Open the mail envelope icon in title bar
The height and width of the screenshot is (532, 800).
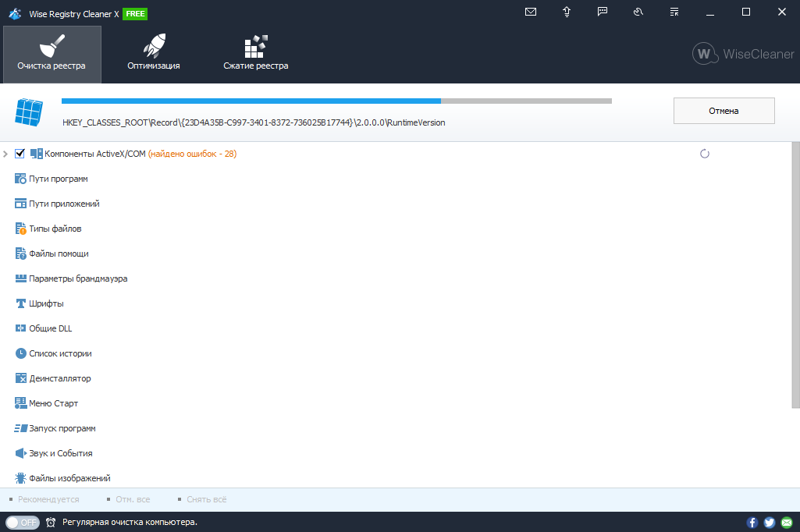[x=531, y=12]
